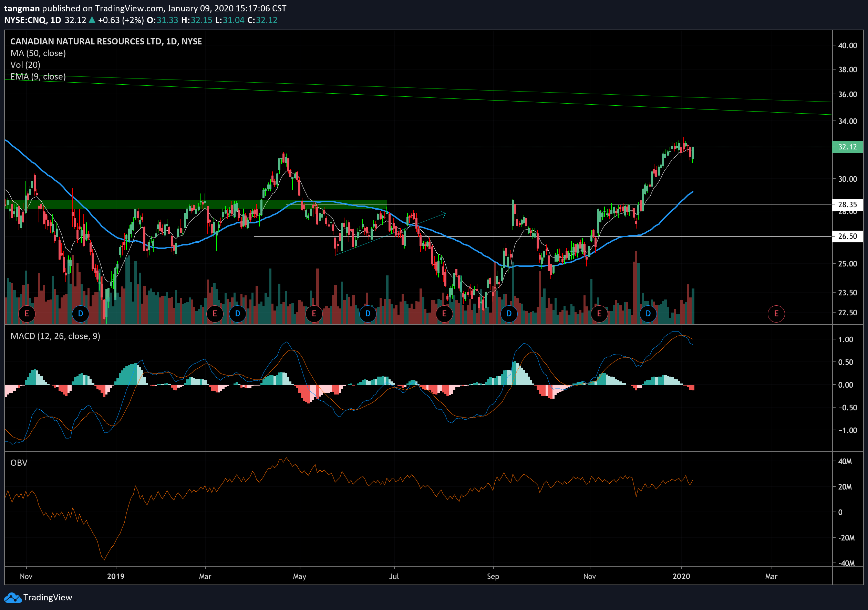Image resolution: width=868 pixels, height=610 pixels.
Task: Click the L:31.04 low value in header
Action: 230,20
